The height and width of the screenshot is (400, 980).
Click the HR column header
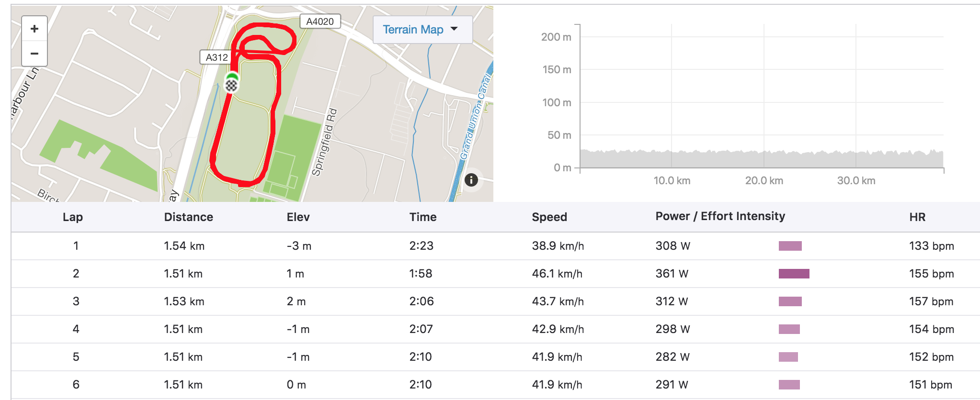tap(917, 217)
